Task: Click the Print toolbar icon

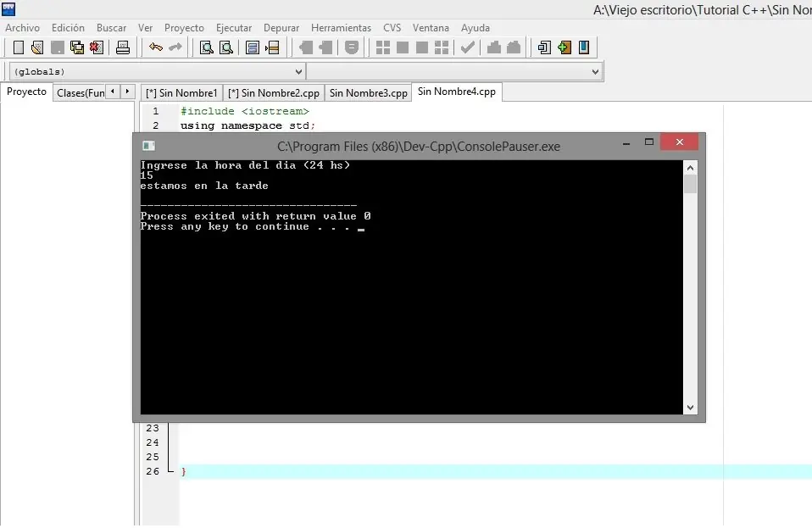Action: (123, 47)
